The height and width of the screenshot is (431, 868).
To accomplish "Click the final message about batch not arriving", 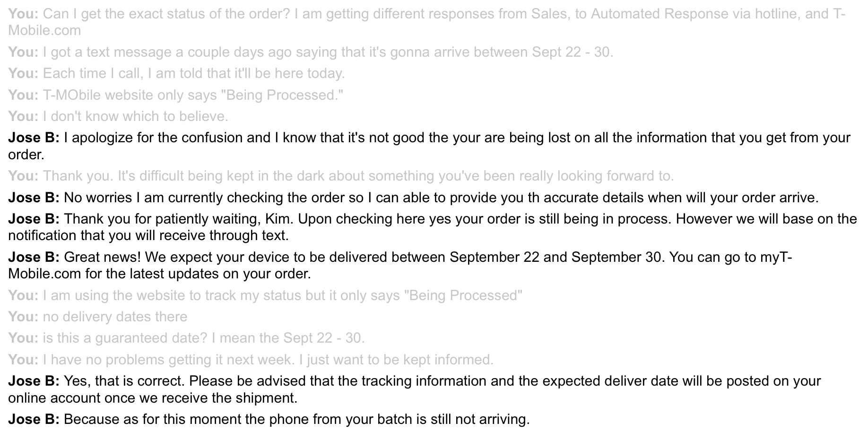I will pos(269,419).
